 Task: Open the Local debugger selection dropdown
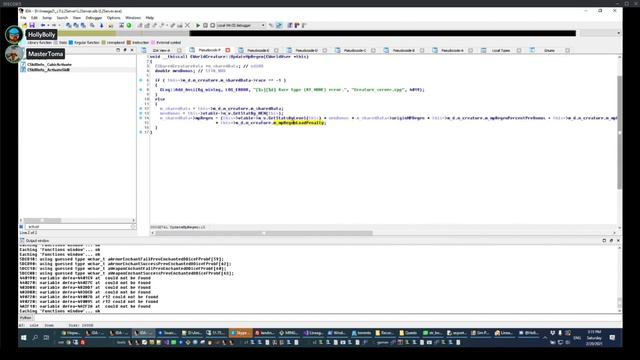pyautogui.click(x=241, y=25)
